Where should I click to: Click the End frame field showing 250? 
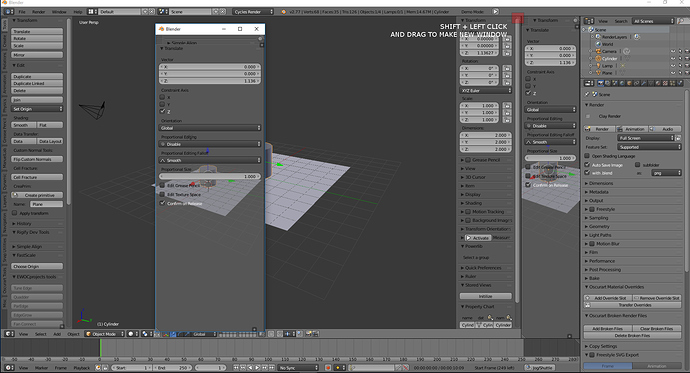tap(172, 367)
